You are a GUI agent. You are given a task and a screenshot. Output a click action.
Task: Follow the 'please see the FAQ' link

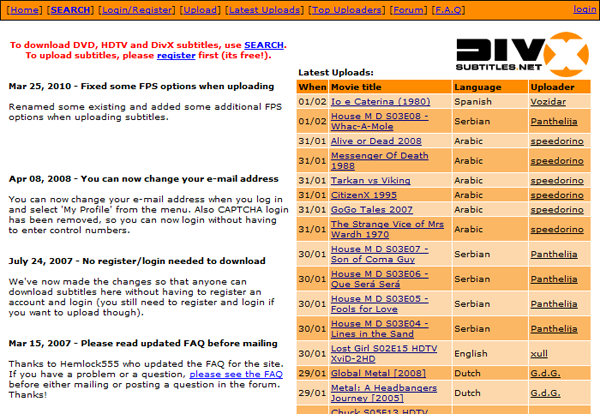click(x=236, y=374)
